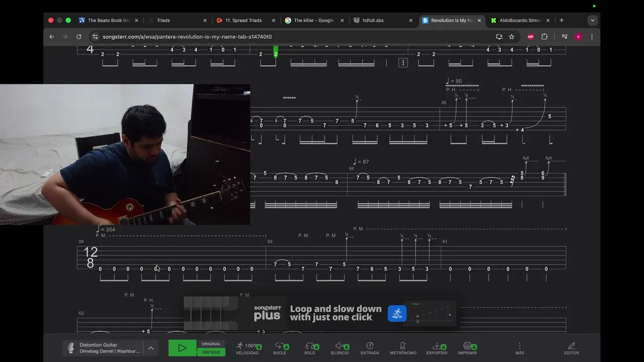This screenshot has width=644, height=362.
Task: Click the guitar instrument icon
Action: coord(71,348)
